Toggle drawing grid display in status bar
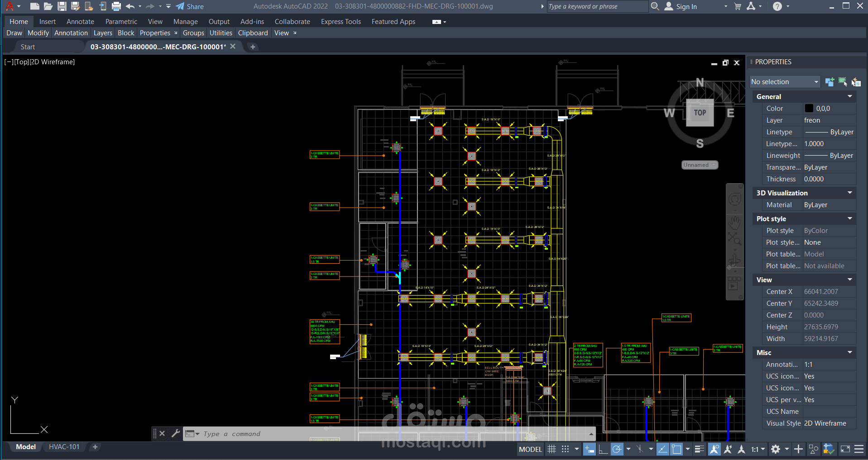This screenshot has width=868, height=460. (x=551, y=449)
